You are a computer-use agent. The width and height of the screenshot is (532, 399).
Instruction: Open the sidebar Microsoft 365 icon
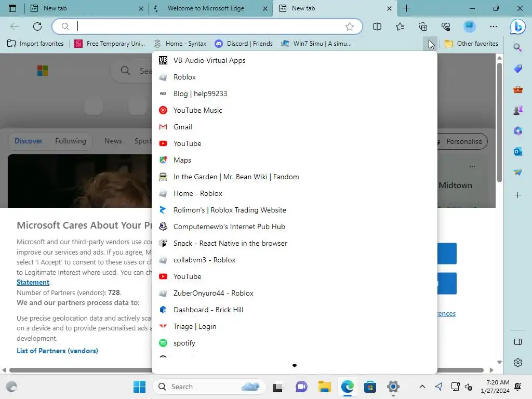point(518,131)
